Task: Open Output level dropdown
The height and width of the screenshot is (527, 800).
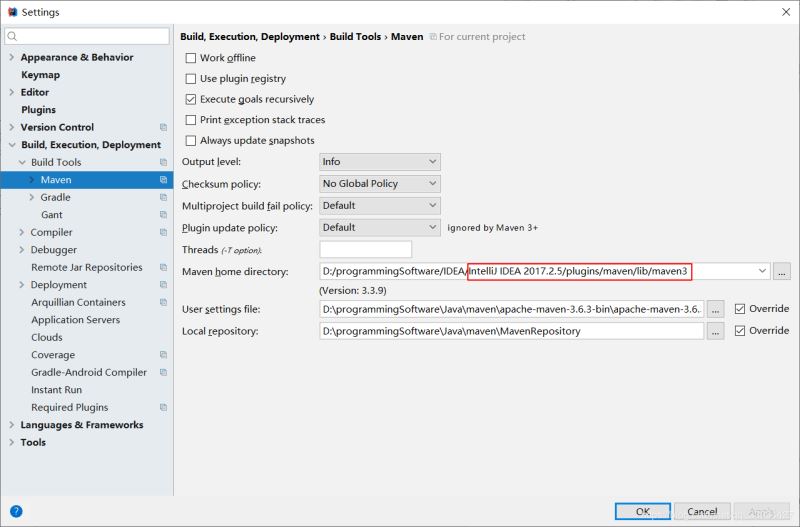Action: click(x=380, y=162)
